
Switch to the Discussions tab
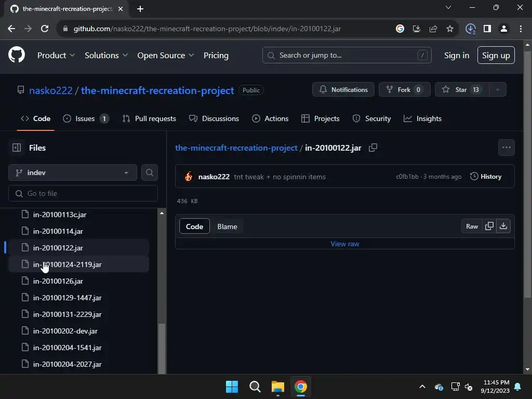click(x=214, y=118)
